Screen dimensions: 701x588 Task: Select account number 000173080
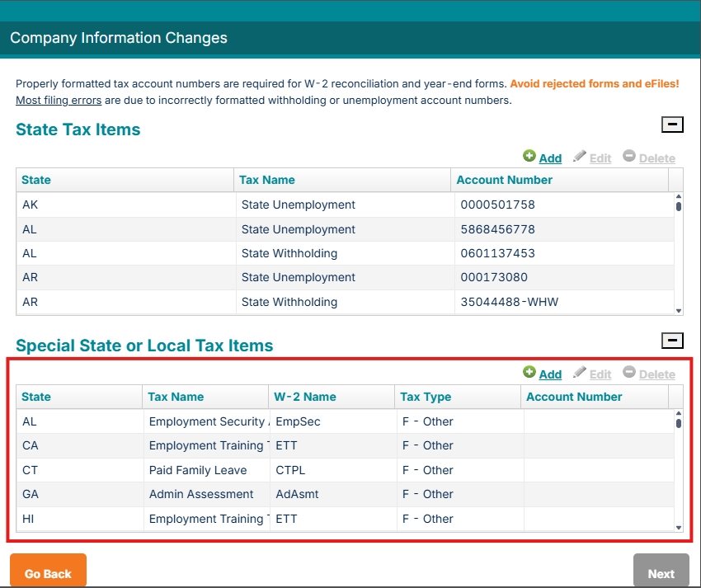[564, 278]
